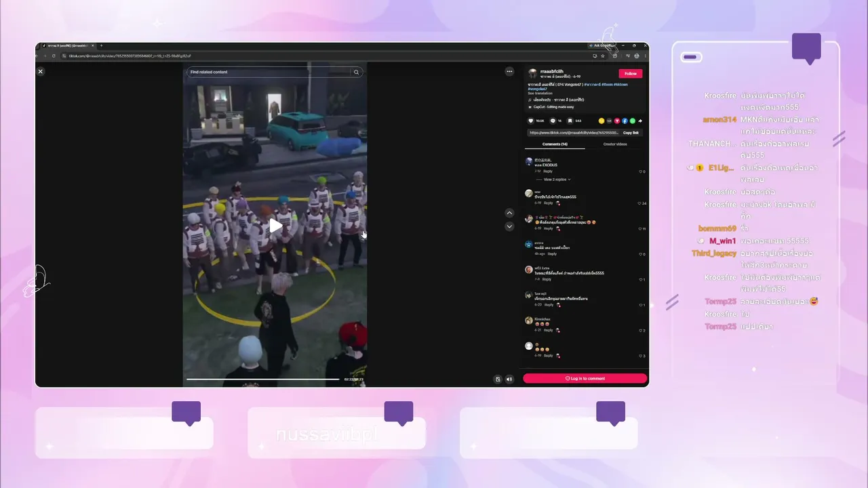Image resolution: width=868 pixels, height=488 pixels.
Task: Click the browser address bar URL
Action: [130, 56]
